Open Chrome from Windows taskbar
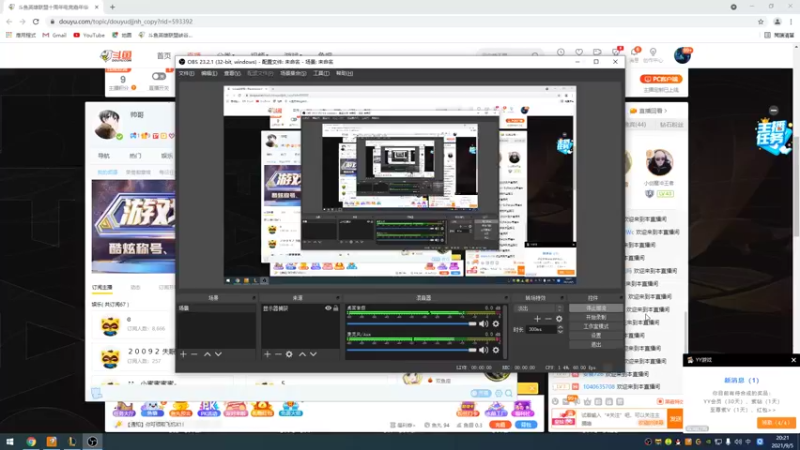The width and height of the screenshot is (800, 450). coord(31,442)
